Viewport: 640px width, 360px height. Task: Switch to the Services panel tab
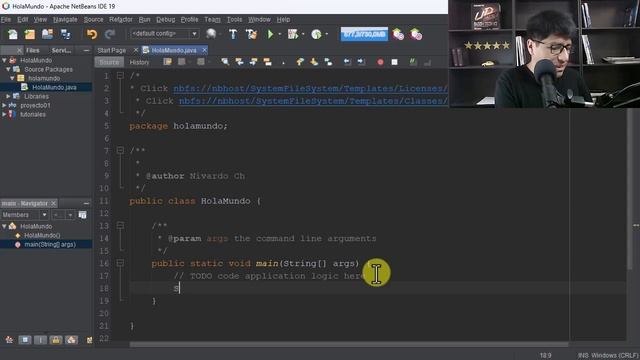click(61, 50)
